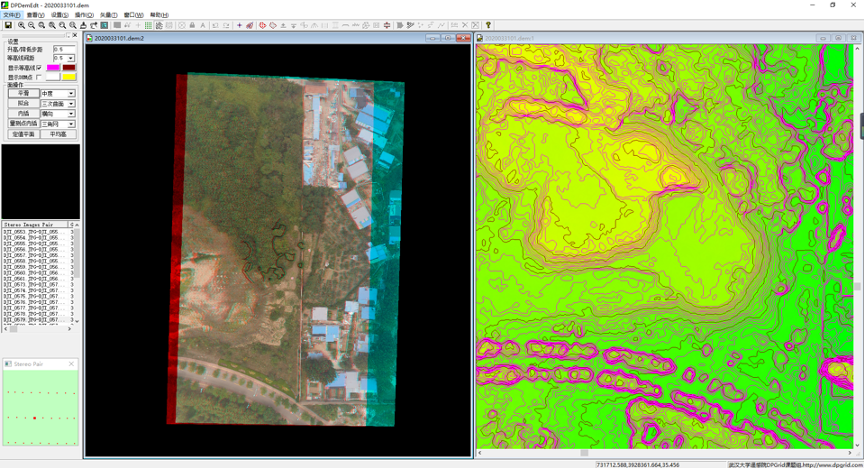Image resolution: width=864 pixels, height=468 pixels.
Task: Pick the magenta contour color swatch
Action: tap(53, 68)
